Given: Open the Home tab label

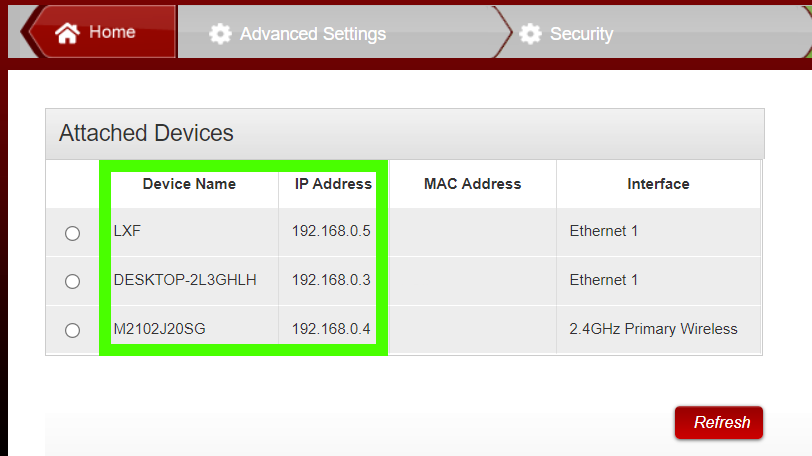Looking at the screenshot, I should [112, 32].
